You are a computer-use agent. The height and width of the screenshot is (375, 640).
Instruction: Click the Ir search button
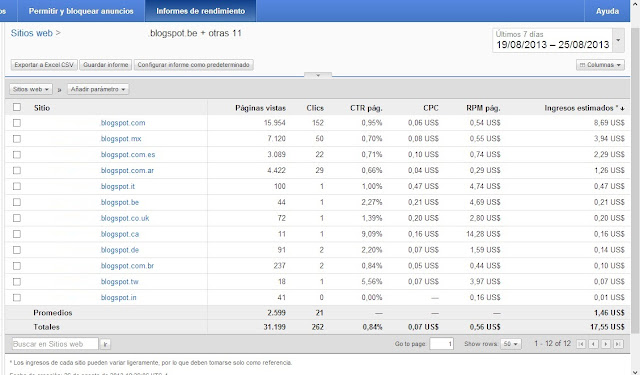tap(105, 344)
